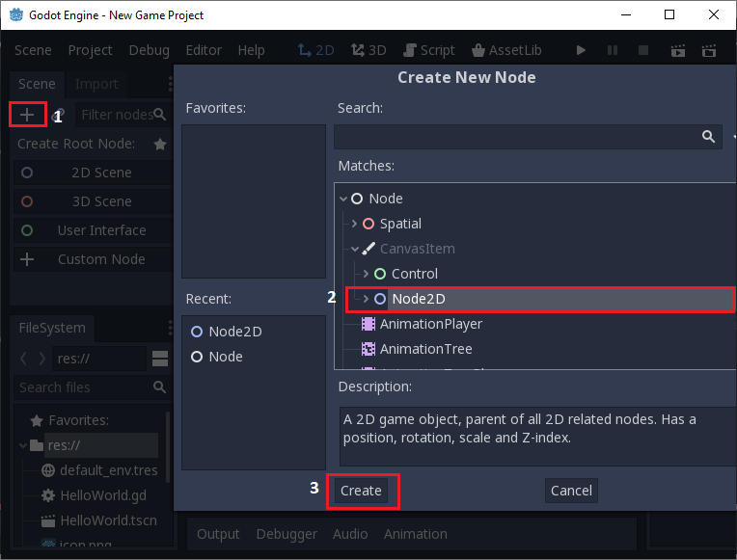The width and height of the screenshot is (737, 560).
Task: Click the green circle icon beside User Interface
Action: click(x=27, y=230)
